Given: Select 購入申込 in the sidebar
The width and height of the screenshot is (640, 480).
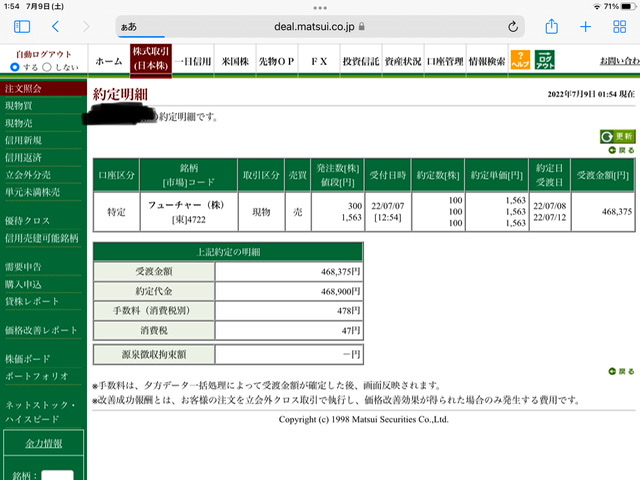Looking at the screenshot, I should click(23, 284).
